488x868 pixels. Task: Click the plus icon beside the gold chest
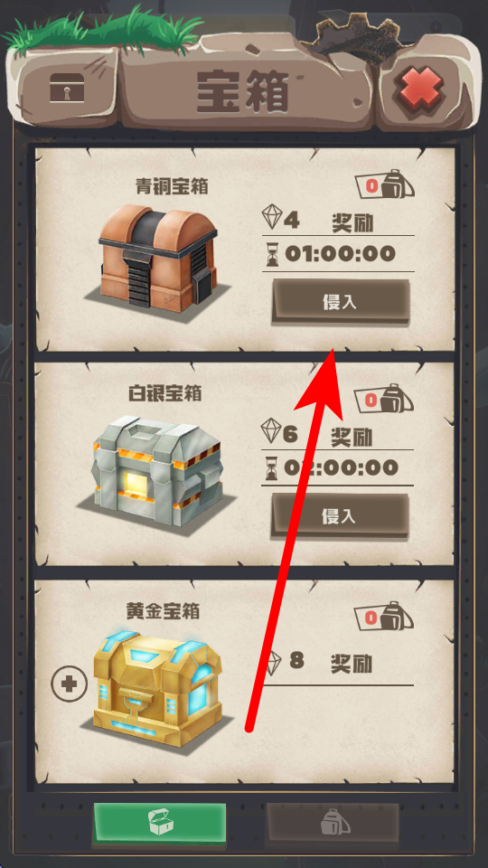[70, 684]
